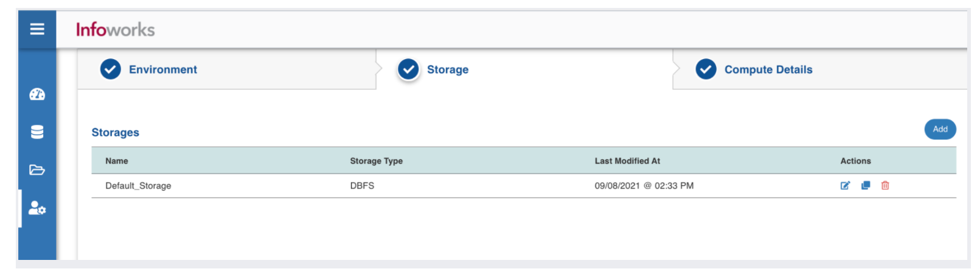980x280 pixels.
Task: Select the database stack icon in sidebar
Action: (37, 132)
